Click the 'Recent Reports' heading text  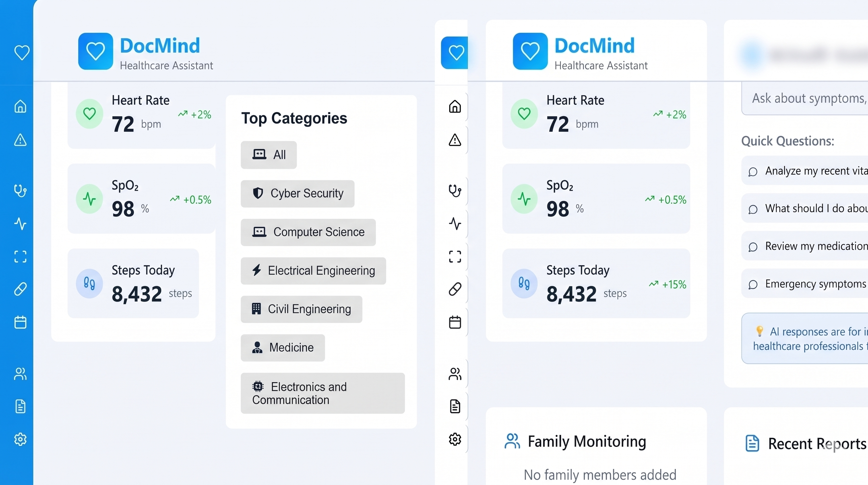point(817,444)
